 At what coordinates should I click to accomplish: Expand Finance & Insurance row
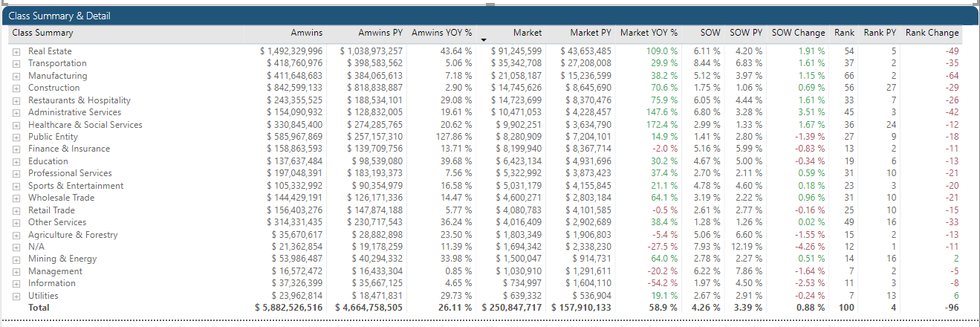point(16,149)
